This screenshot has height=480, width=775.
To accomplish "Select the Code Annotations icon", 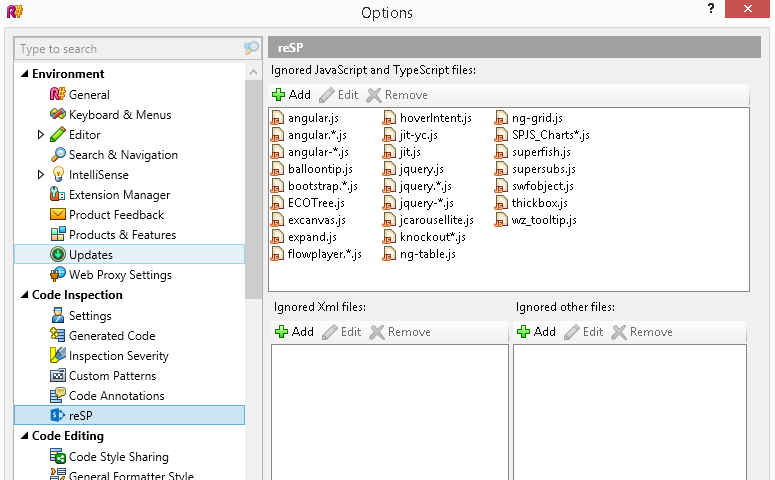I will (x=58, y=396).
